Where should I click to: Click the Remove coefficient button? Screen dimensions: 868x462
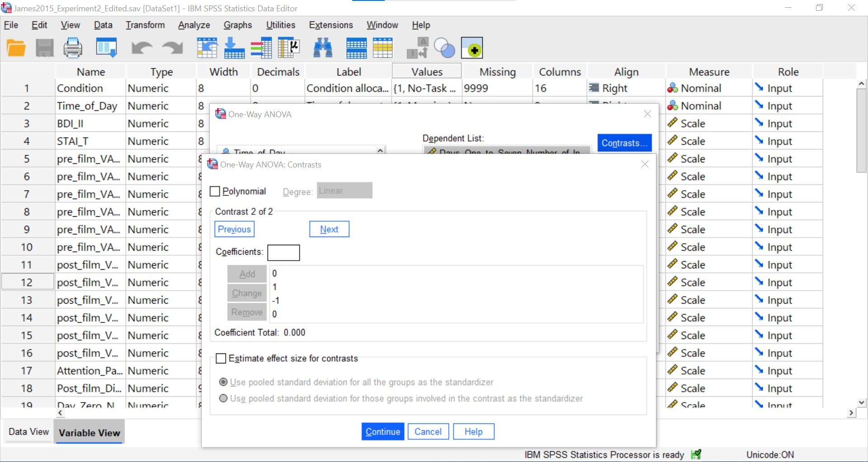click(247, 312)
